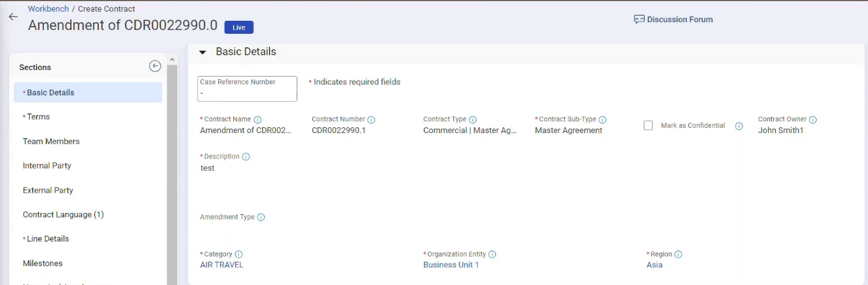This screenshot has width=868, height=285.
Task: Collapse the Basic Details section
Action: 203,53
